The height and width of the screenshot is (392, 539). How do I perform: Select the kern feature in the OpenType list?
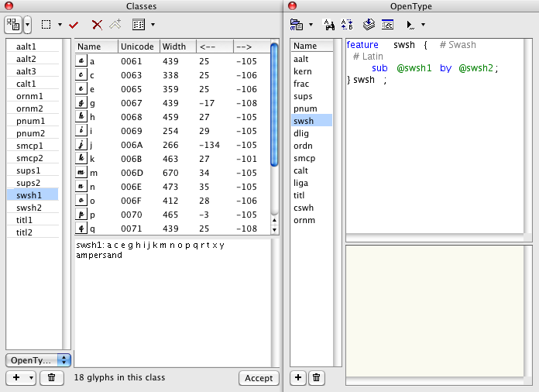click(311, 71)
